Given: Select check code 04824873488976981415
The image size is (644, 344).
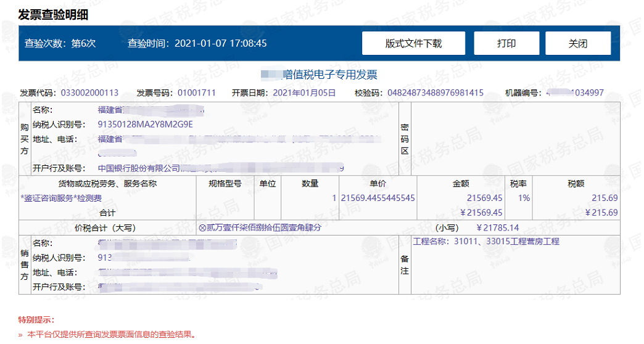Looking at the screenshot, I should 436,92.
